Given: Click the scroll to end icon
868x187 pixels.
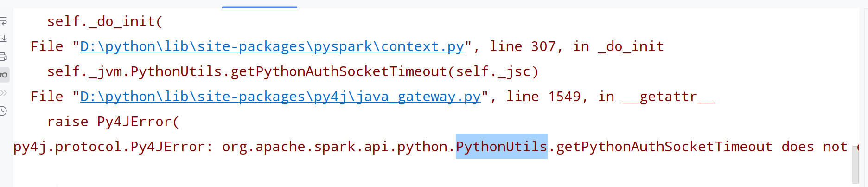Looking at the screenshot, I should pos(3,39).
